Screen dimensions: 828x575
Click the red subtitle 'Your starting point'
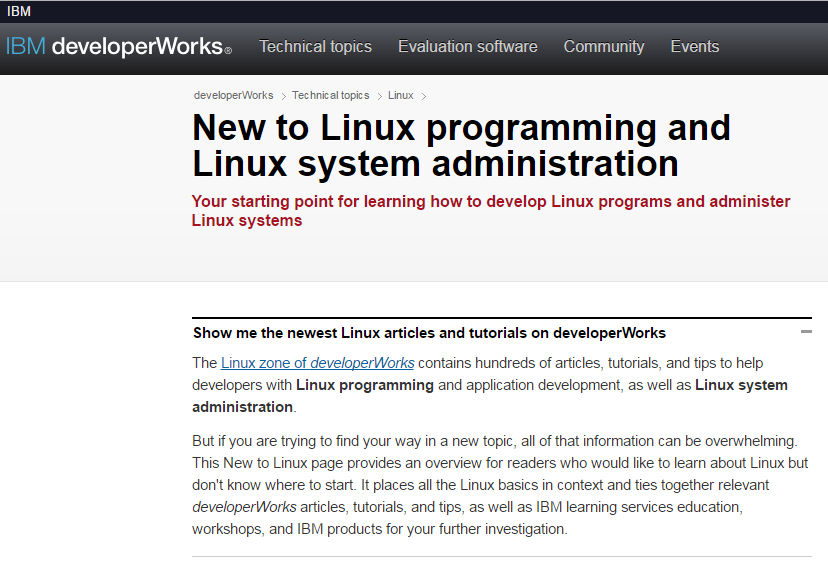point(491,211)
